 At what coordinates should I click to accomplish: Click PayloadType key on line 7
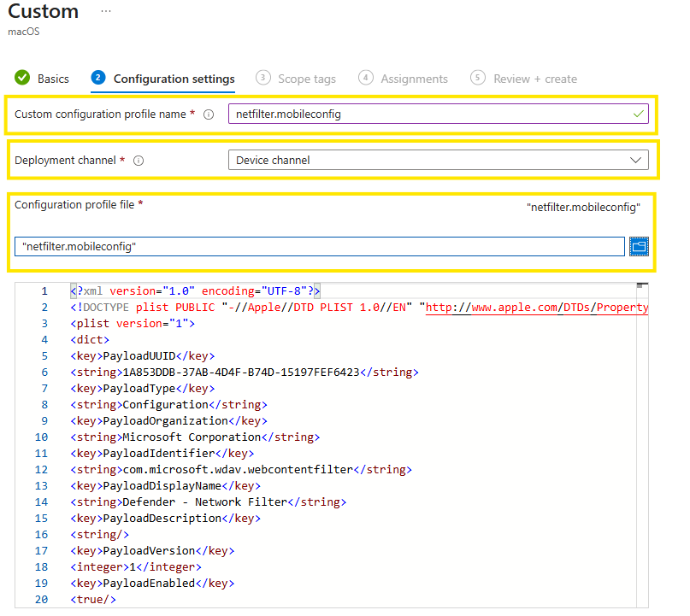(142, 389)
